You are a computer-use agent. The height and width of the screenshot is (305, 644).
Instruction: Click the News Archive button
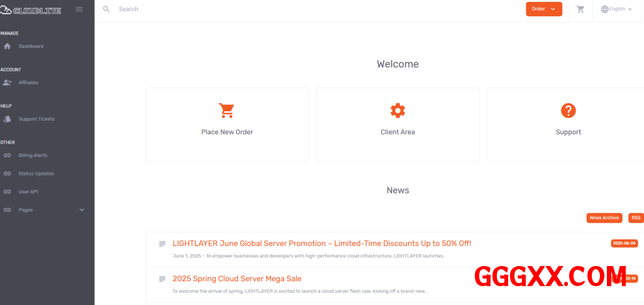pyautogui.click(x=604, y=218)
